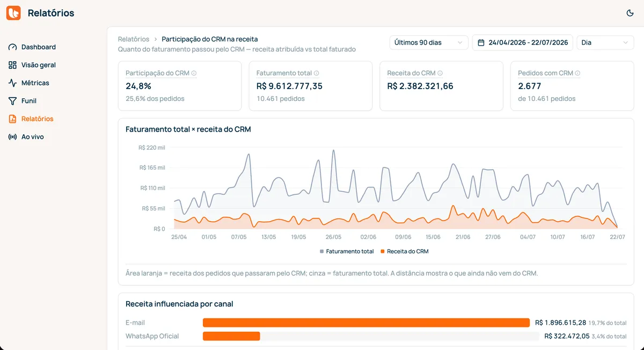Click the 25,6% dos pedidos subtext
Image resolution: width=644 pixels, height=350 pixels.
155,99
